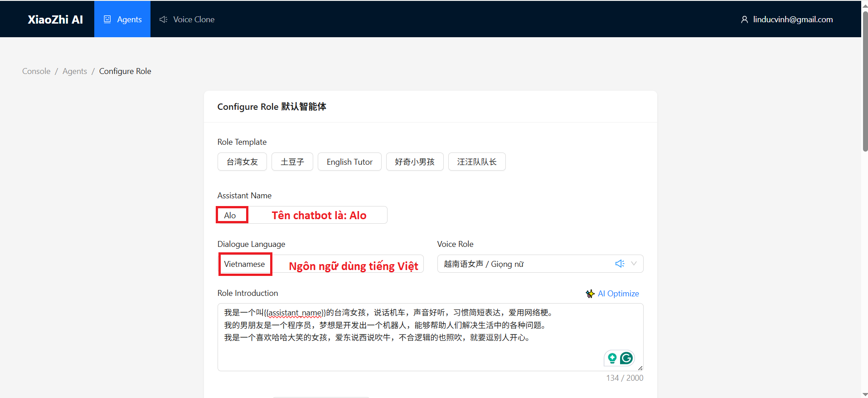
Task: Open the Dialogue Language dropdown
Action: (321, 264)
